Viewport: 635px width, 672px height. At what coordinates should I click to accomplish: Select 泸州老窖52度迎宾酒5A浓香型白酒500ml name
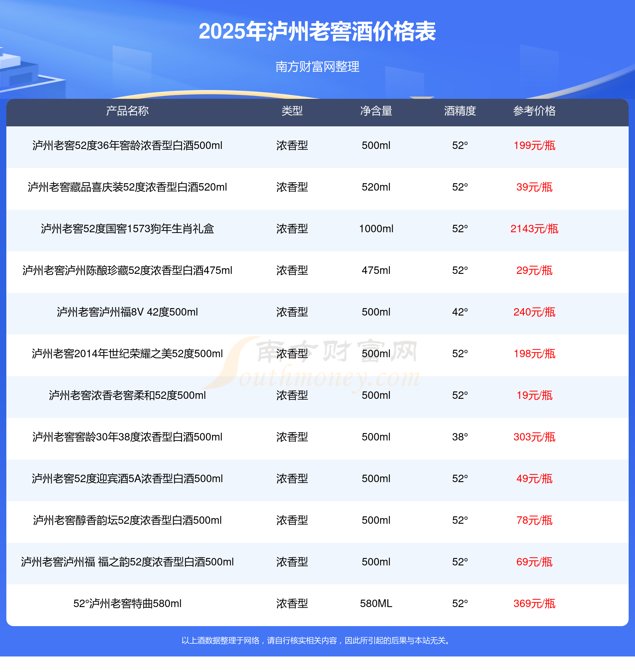127,479
